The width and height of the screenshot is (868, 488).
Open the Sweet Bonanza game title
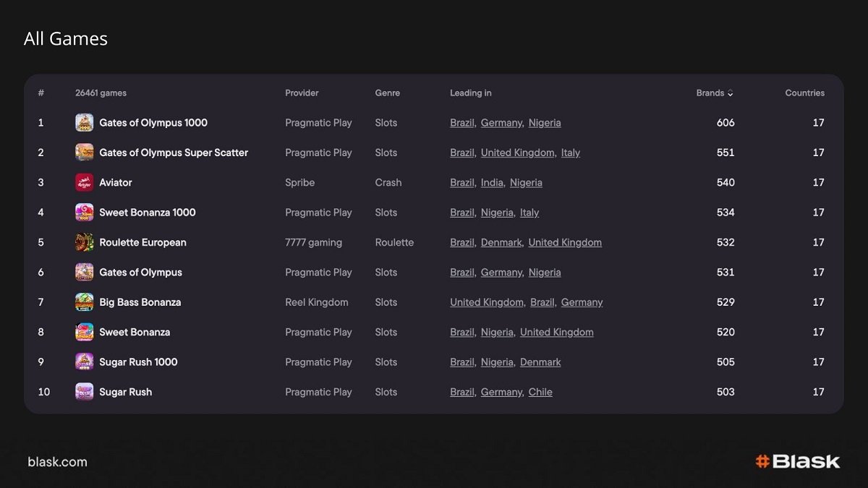coord(135,333)
